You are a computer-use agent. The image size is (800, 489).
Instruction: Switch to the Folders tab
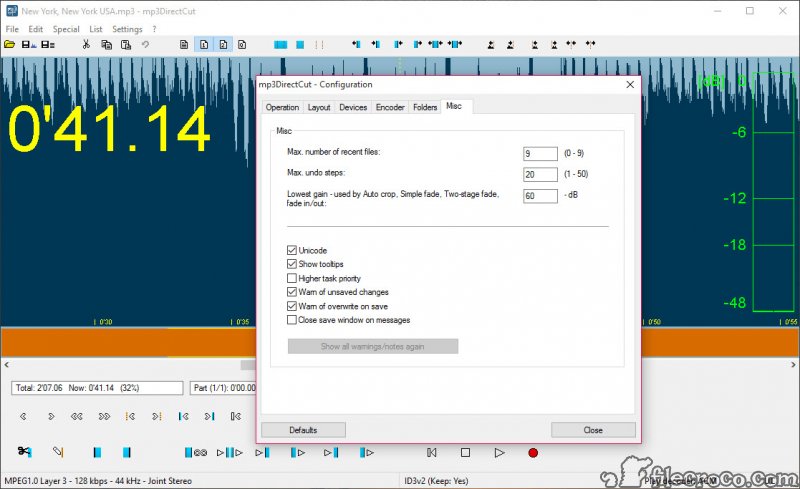point(425,107)
